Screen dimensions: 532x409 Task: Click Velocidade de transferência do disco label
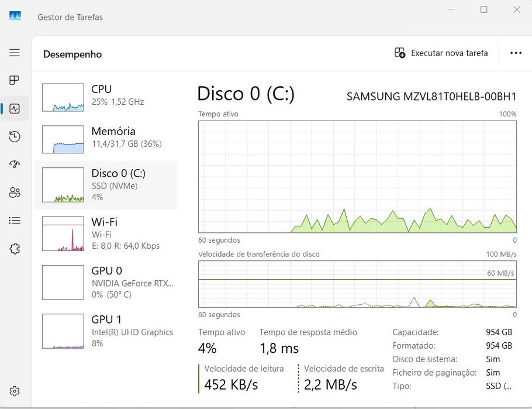(259, 254)
